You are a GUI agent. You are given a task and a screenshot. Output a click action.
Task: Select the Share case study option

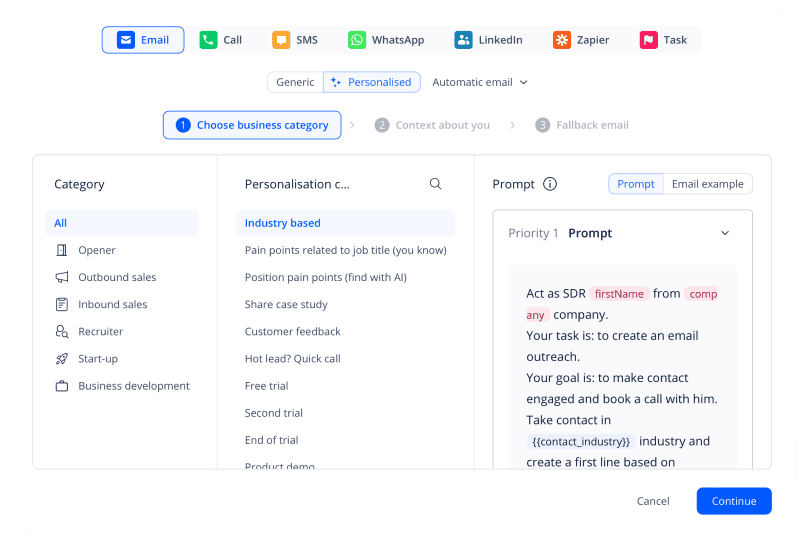[x=286, y=304]
